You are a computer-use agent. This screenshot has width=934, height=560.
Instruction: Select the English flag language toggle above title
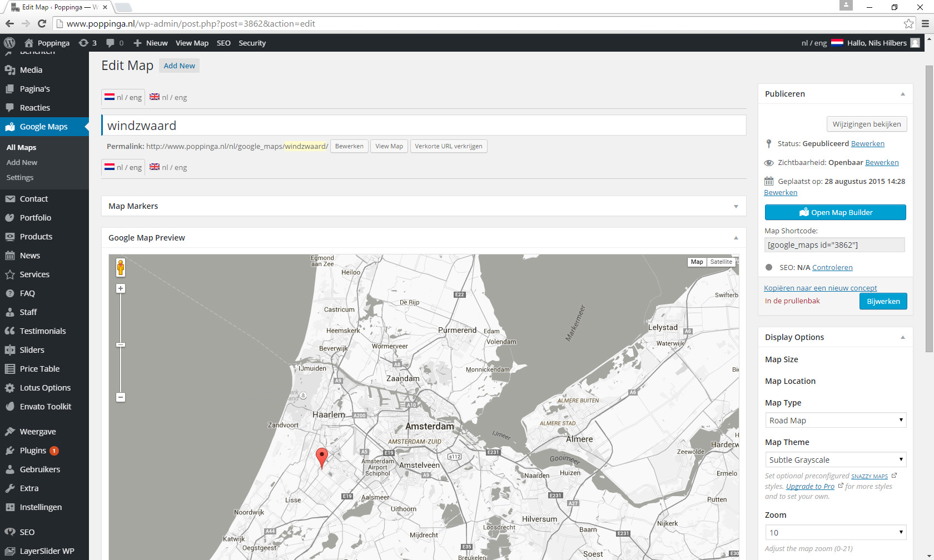168,97
